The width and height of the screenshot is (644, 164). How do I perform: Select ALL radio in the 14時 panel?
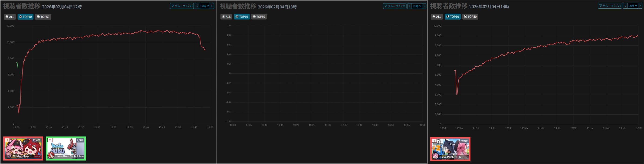[x=437, y=17]
